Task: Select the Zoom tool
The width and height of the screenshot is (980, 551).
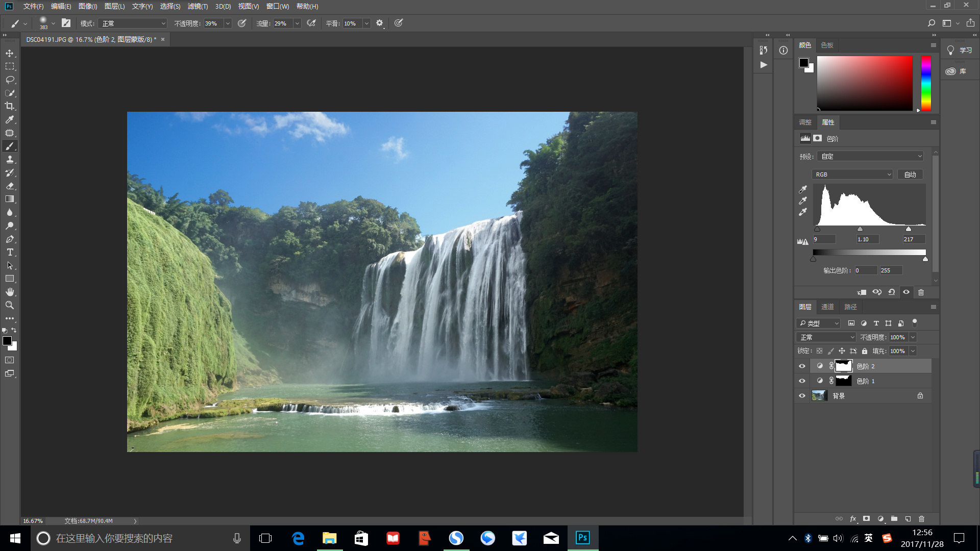Action: [x=10, y=305]
